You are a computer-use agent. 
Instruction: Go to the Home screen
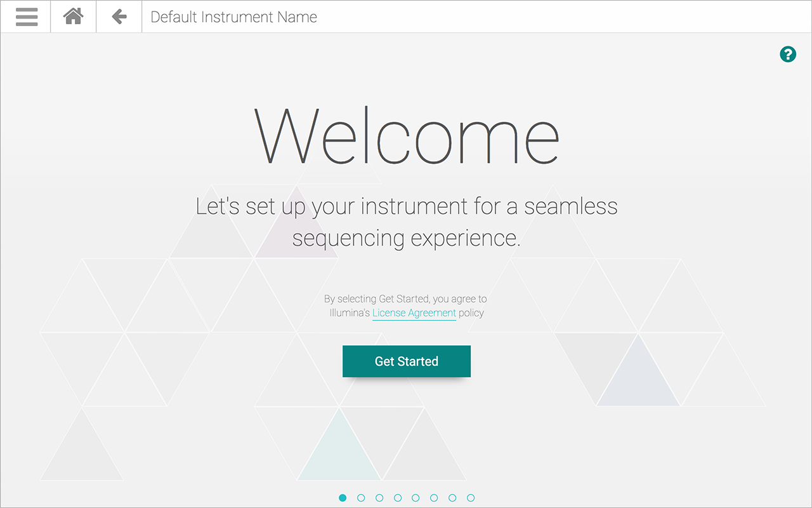pos(74,17)
